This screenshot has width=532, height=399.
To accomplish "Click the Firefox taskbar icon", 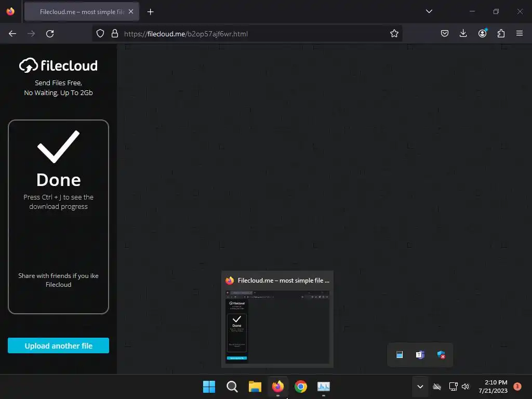I will [x=278, y=387].
